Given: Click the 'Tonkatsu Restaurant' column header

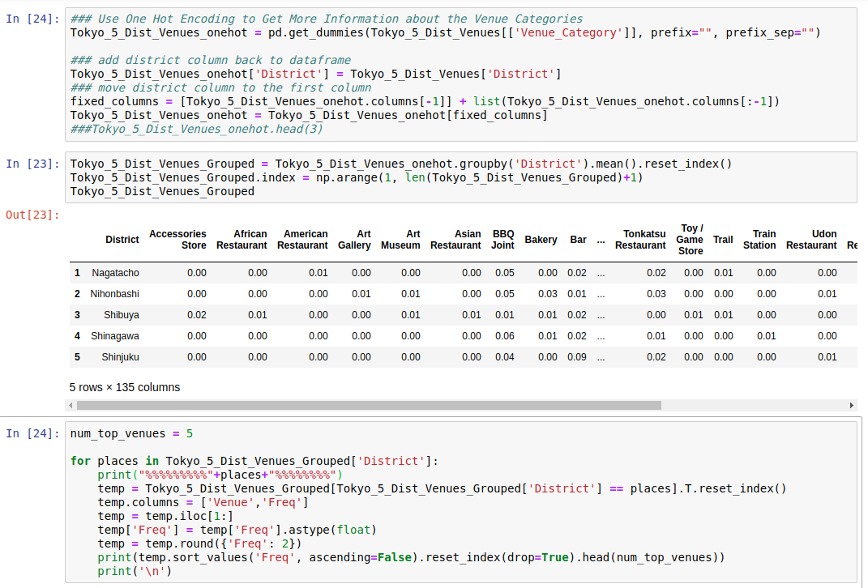Looking at the screenshot, I should (640, 240).
